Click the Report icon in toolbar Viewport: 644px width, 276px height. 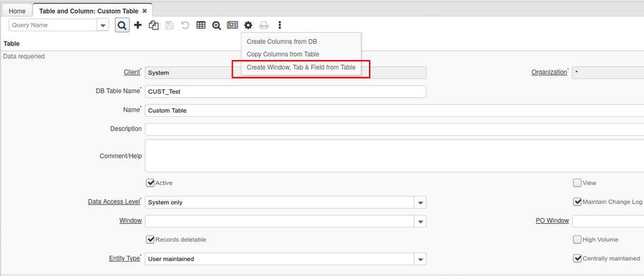pyautogui.click(x=233, y=25)
